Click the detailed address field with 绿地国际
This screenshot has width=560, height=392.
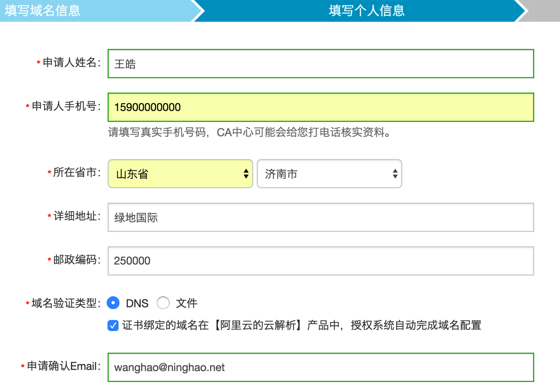pyautogui.click(x=321, y=217)
